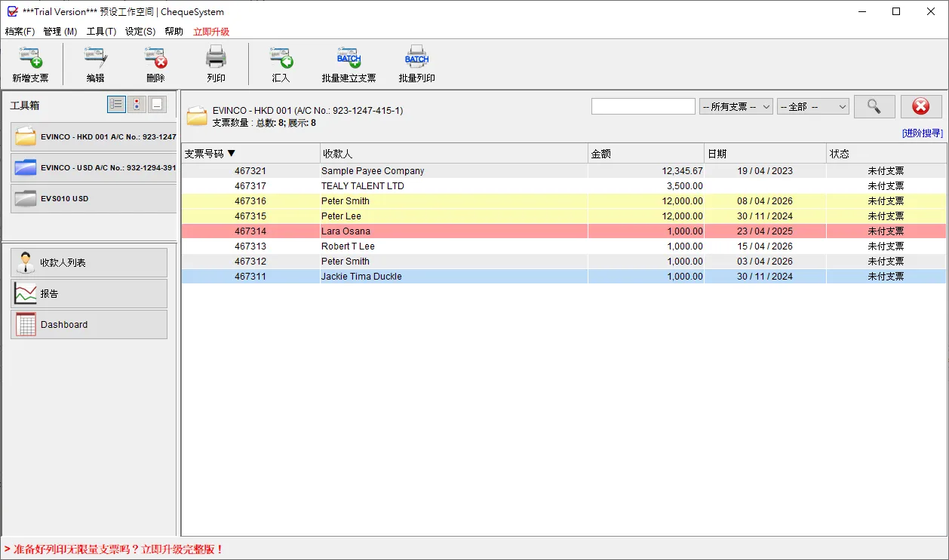Toggle the minimized toolbox view button
The width and height of the screenshot is (949, 560).
[x=156, y=105]
